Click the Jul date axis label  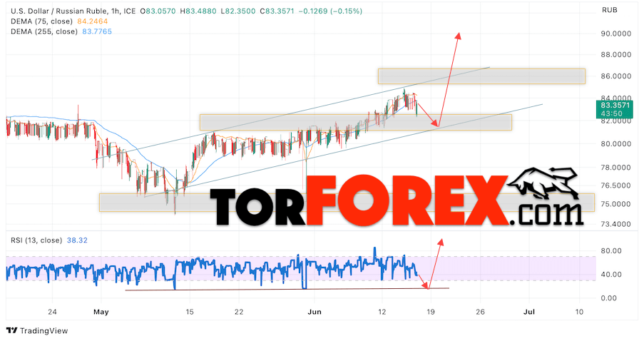click(x=529, y=312)
